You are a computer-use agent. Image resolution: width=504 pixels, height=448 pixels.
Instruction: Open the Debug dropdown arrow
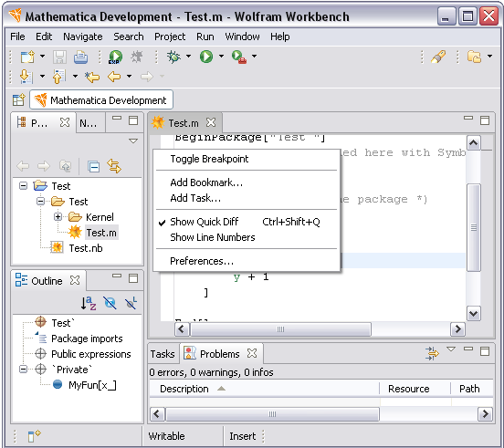[188, 57]
